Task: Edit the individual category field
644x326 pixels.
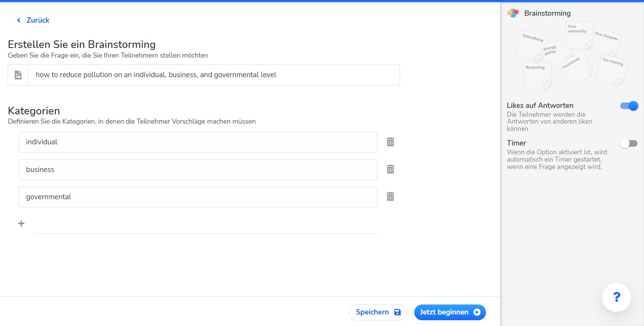Action: click(x=198, y=142)
